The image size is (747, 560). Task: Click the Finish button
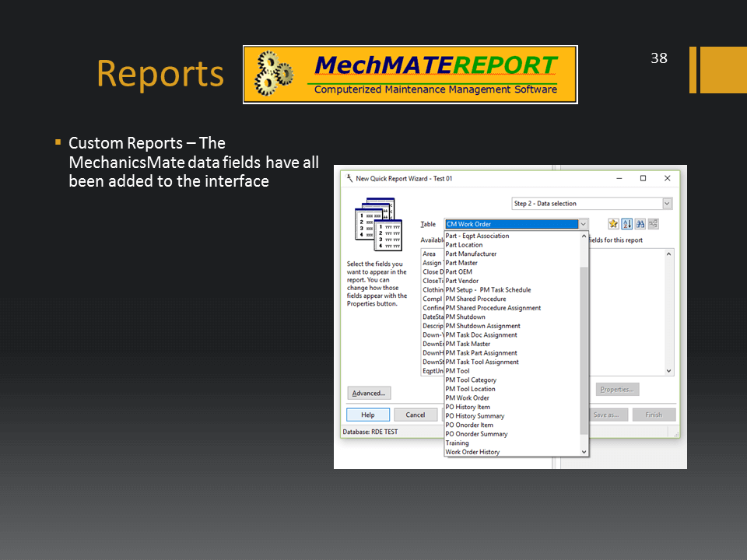[x=654, y=415]
